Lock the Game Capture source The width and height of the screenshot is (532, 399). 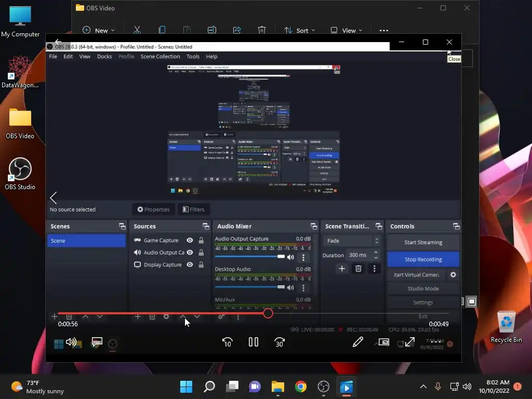click(201, 240)
